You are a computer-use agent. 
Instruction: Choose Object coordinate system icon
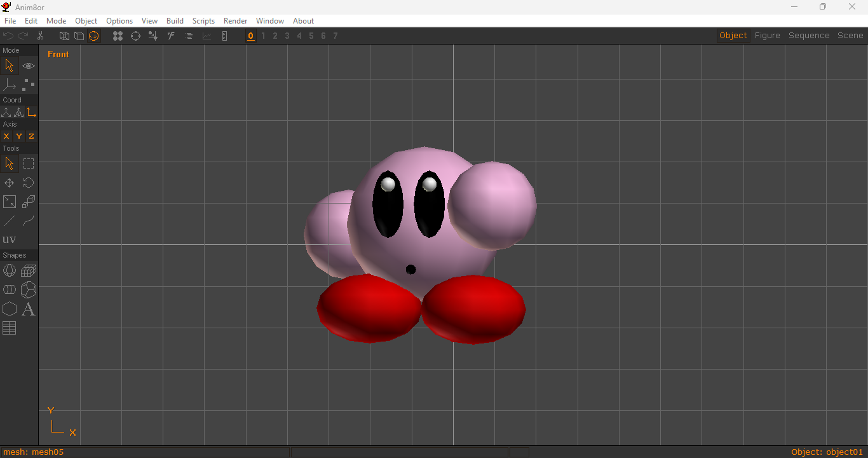point(19,113)
